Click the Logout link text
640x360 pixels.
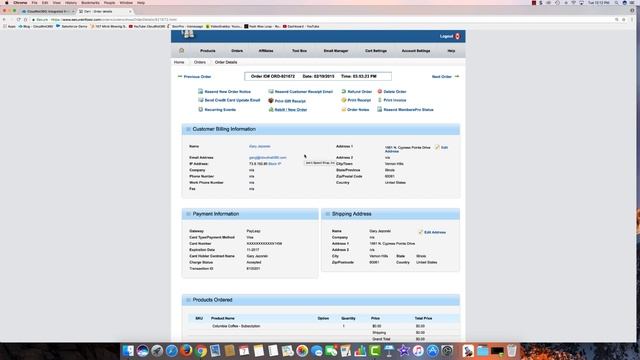[447, 36]
